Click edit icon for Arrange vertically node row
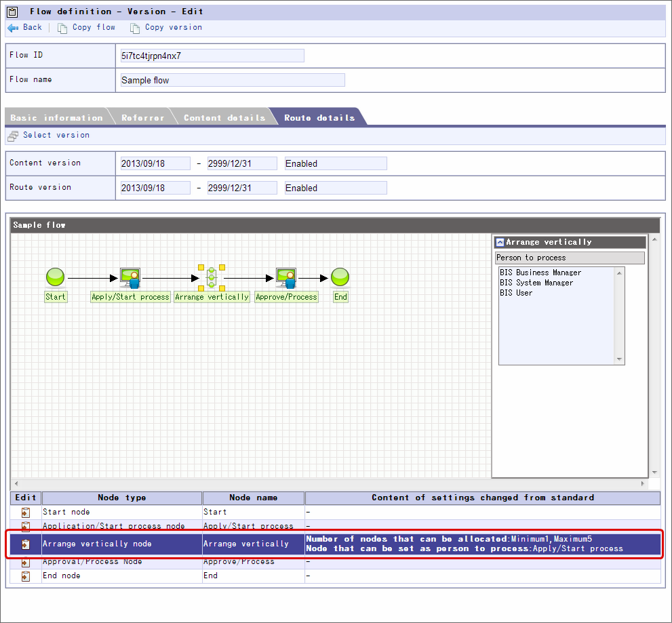Viewport: 672px width, 623px height. pyautogui.click(x=26, y=544)
